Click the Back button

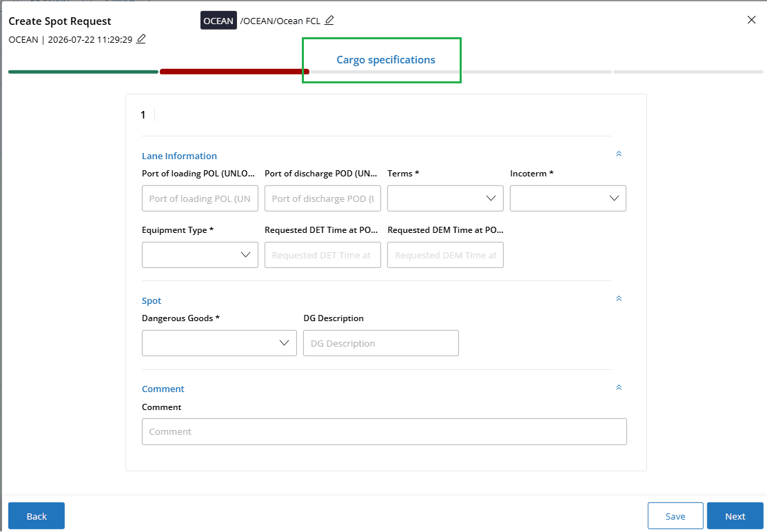click(x=37, y=516)
